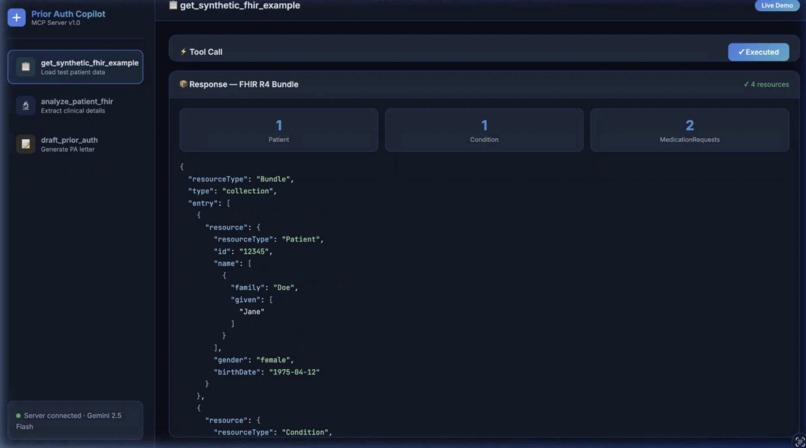Click the 4 resources indicator
The image size is (806, 448).
(x=766, y=84)
